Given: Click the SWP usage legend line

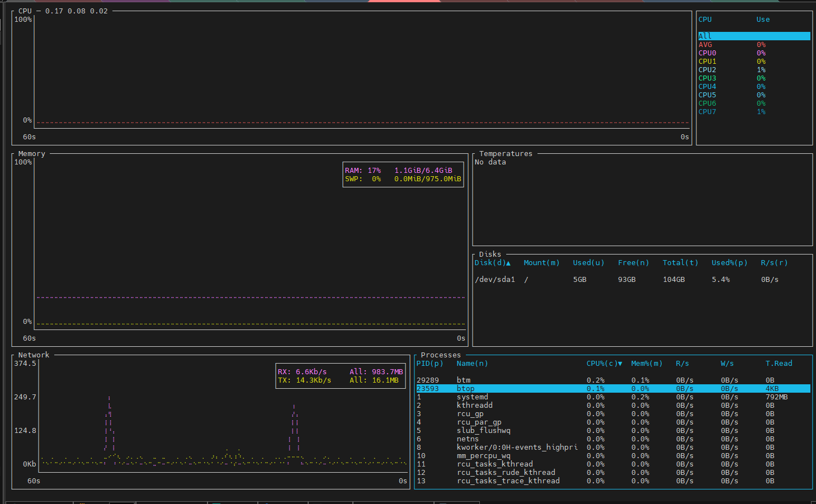Looking at the screenshot, I should (x=403, y=178).
